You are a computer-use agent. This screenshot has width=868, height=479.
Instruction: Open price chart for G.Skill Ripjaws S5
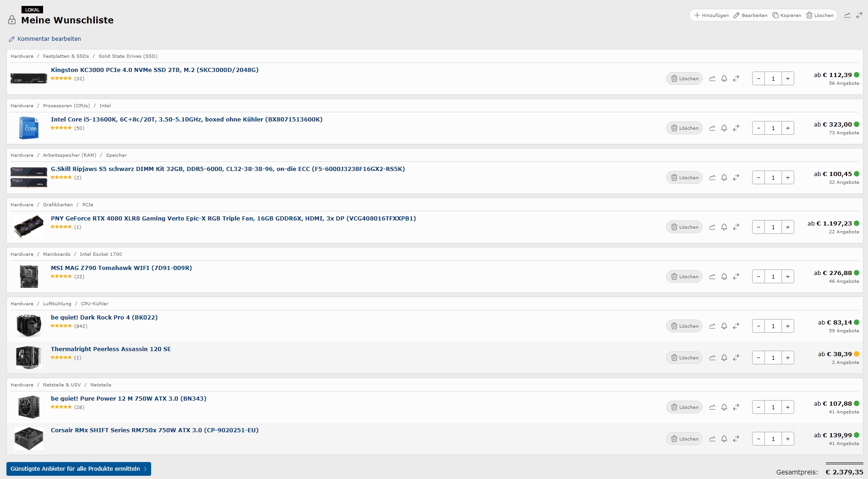pos(712,177)
